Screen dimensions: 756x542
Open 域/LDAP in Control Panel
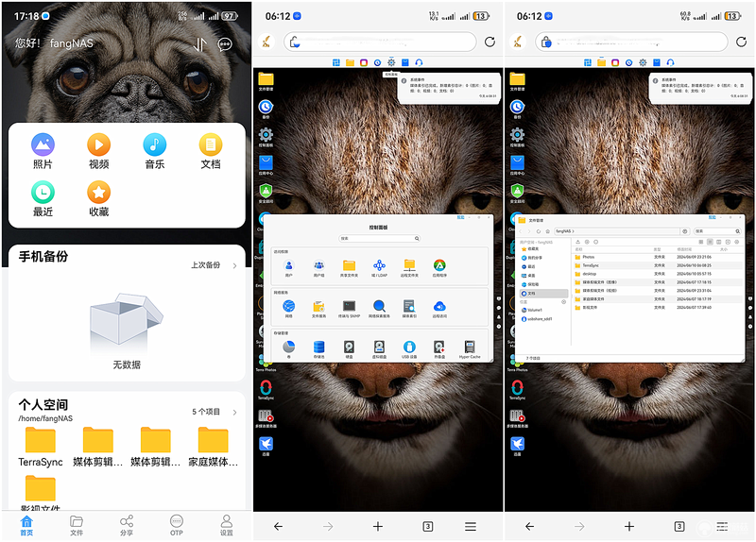pos(380,268)
